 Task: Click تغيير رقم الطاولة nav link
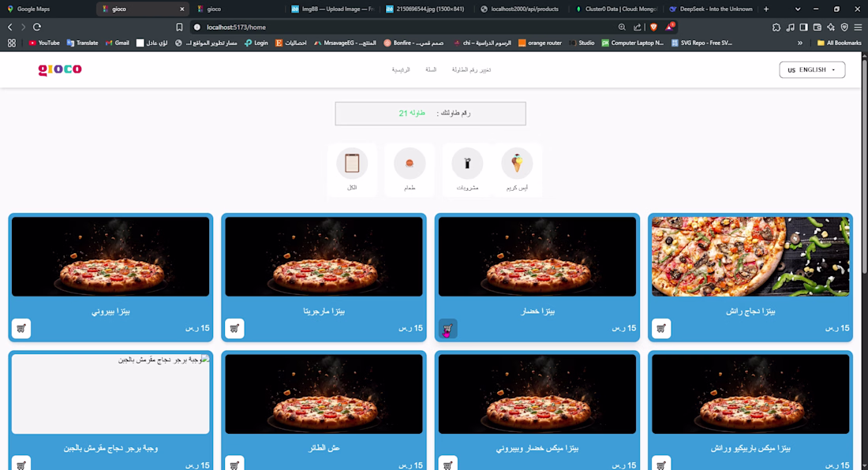coord(471,69)
